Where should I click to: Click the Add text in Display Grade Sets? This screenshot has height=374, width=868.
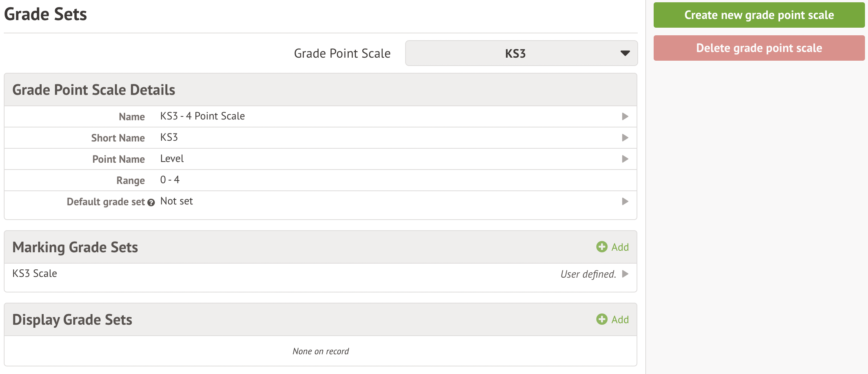620,320
